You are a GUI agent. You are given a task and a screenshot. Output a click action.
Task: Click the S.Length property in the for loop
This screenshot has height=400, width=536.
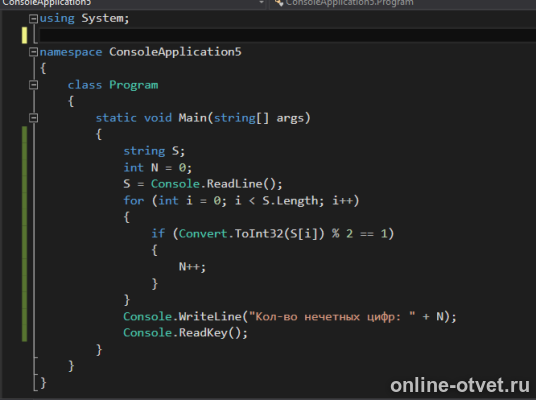290,201
